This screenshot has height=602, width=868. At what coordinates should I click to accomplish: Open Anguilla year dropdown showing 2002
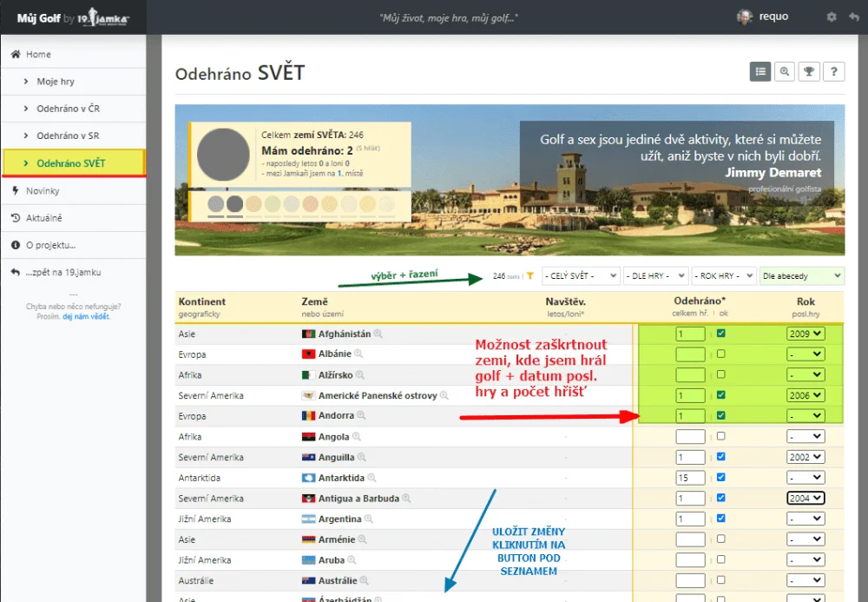tap(806, 457)
